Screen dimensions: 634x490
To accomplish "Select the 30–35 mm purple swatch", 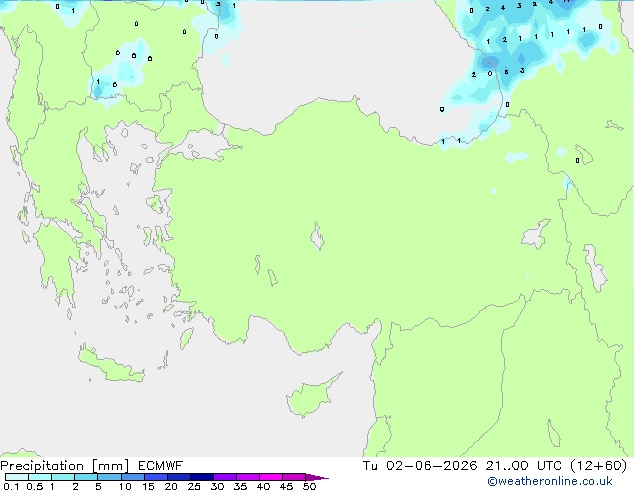I will click(224, 477).
